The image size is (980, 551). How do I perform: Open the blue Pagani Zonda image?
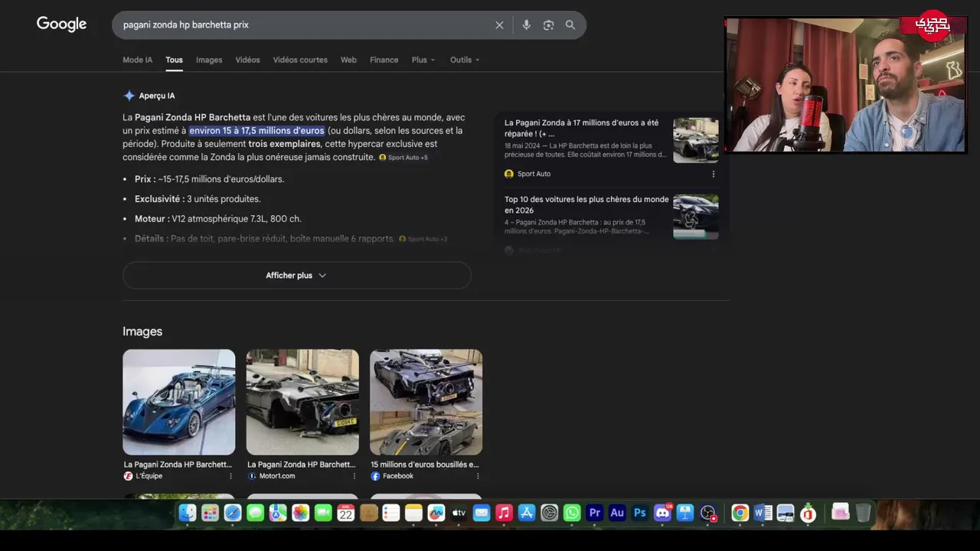pos(179,403)
